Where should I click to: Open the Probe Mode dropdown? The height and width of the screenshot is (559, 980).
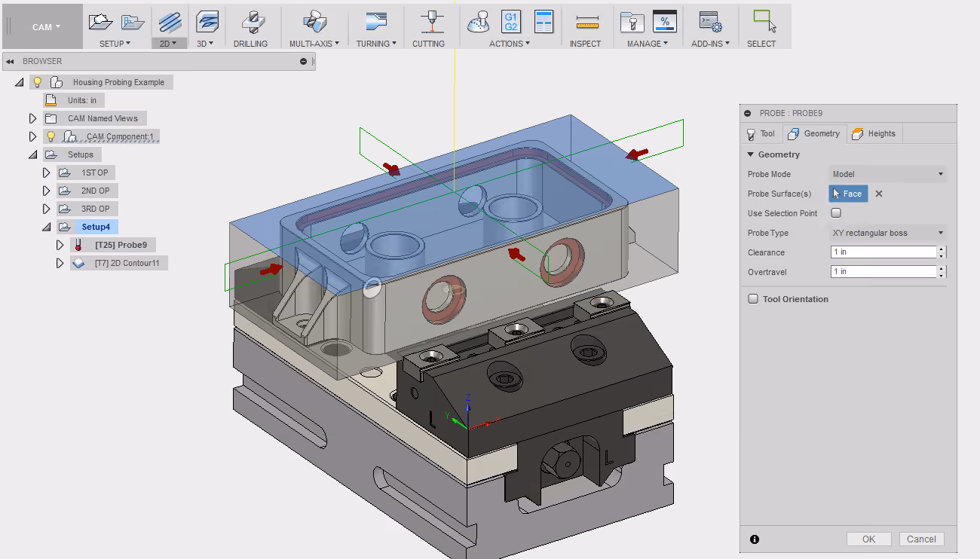(887, 174)
